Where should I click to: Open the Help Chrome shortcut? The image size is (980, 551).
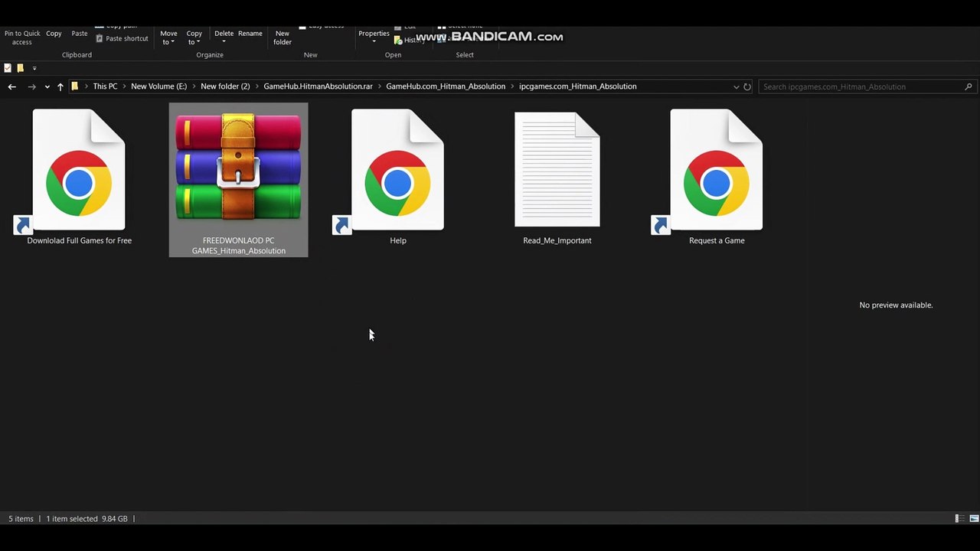click(397, 178)
